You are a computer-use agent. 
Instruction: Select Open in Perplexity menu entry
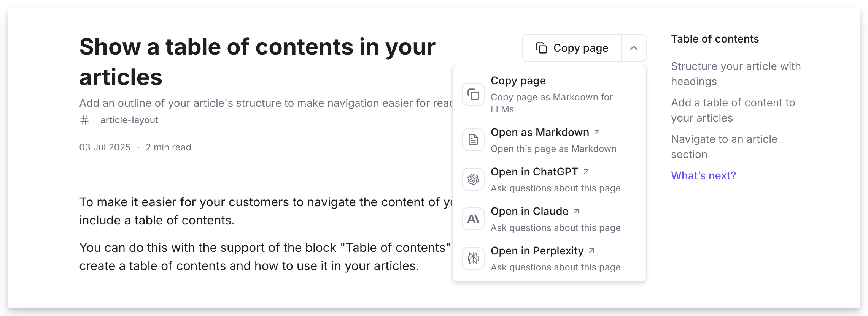[537, 251]
